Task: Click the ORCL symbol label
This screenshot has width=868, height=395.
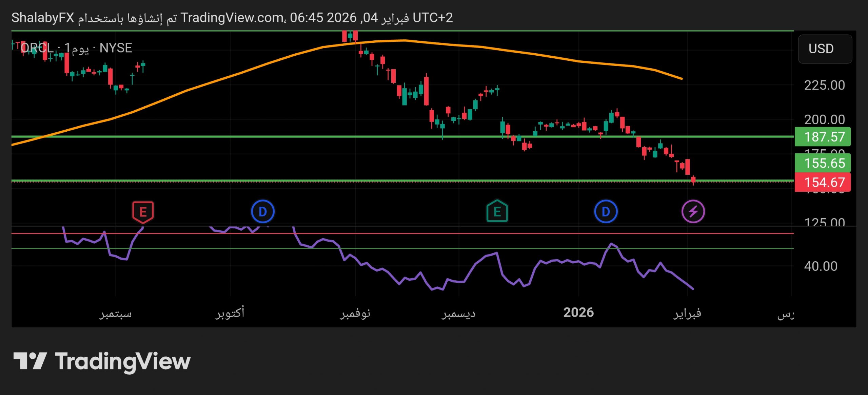Action: point(37,48)
